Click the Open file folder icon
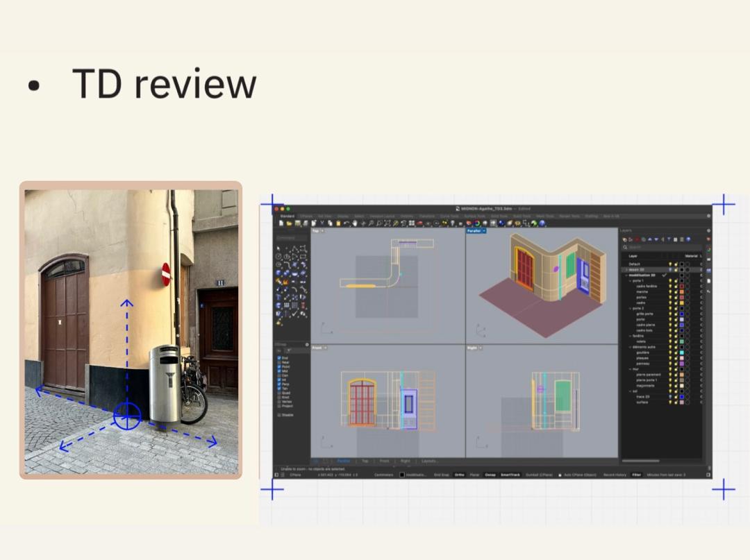Image resolution: width=750 pixels, height=560 pixels. tap(289, 223)
